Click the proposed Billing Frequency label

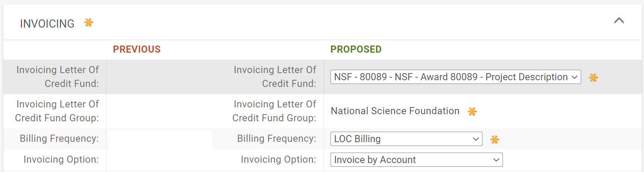tap(277, 139)
